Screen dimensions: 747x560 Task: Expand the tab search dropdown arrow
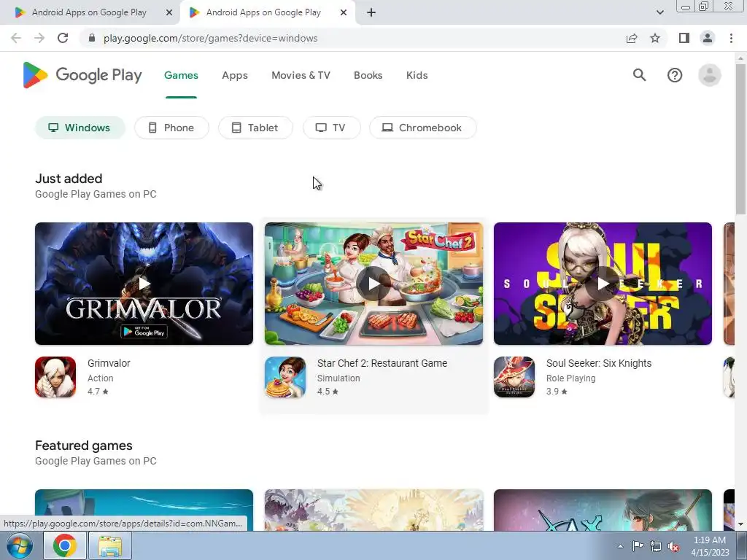(x=659, y=12)
